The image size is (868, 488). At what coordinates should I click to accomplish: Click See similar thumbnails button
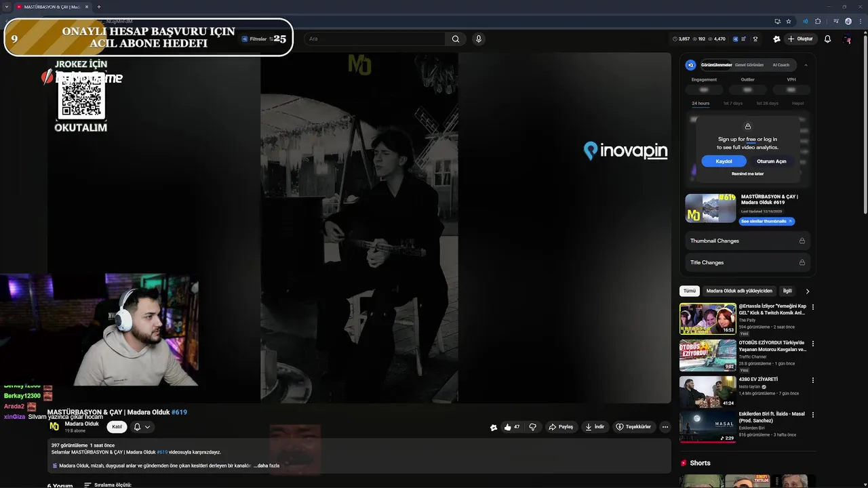[x=766, y=221]
